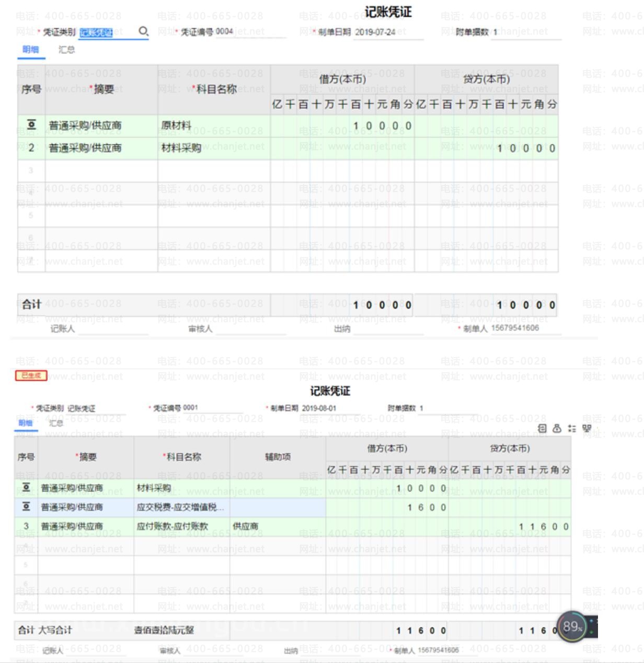644x663 pixels.
Task: Click 合计 total row label in voucher 0004
Action: pos(32,304)
